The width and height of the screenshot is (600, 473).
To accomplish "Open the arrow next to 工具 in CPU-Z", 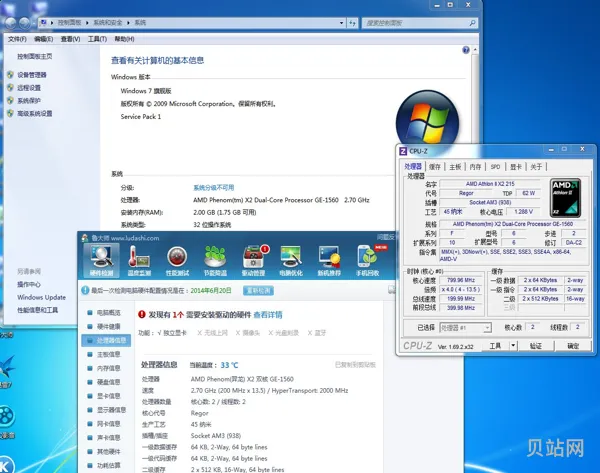I will pos(513,346).
